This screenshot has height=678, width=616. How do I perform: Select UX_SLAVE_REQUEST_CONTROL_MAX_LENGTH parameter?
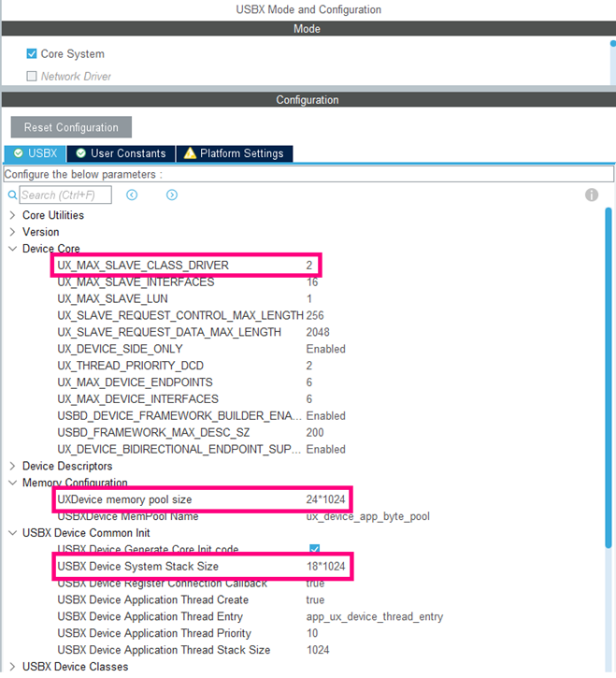click(180, 316)
